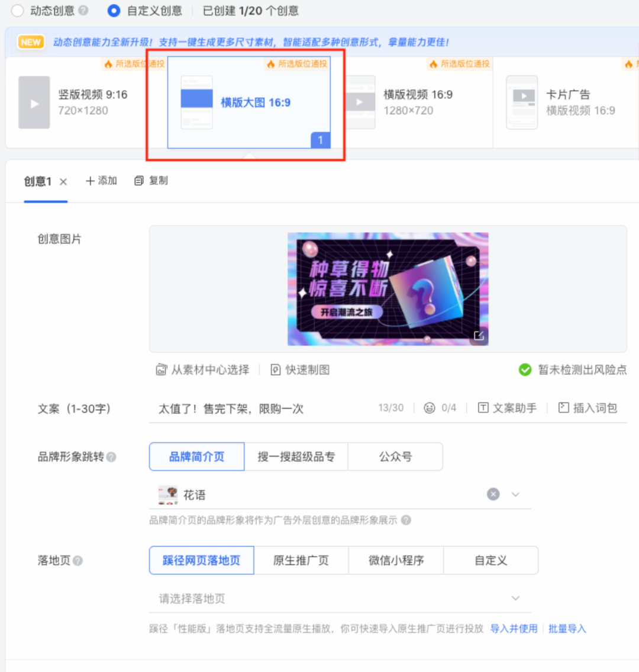Open the 快速制图 tool

(x=300, y=369)
